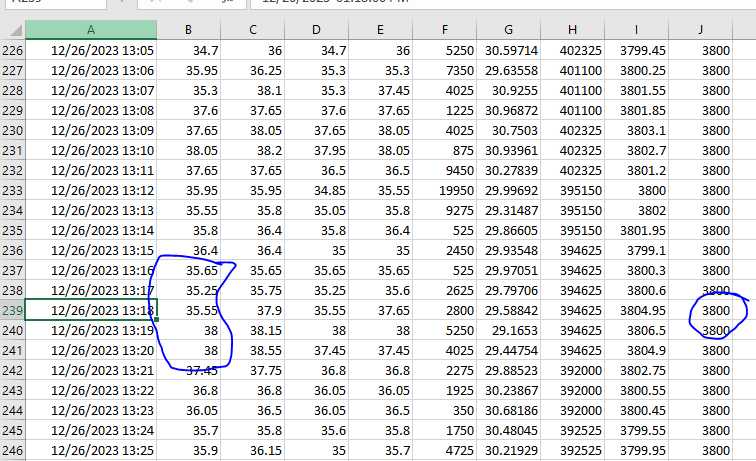Select column A header
Screen dimensions: 756x461
pos(91,30)
